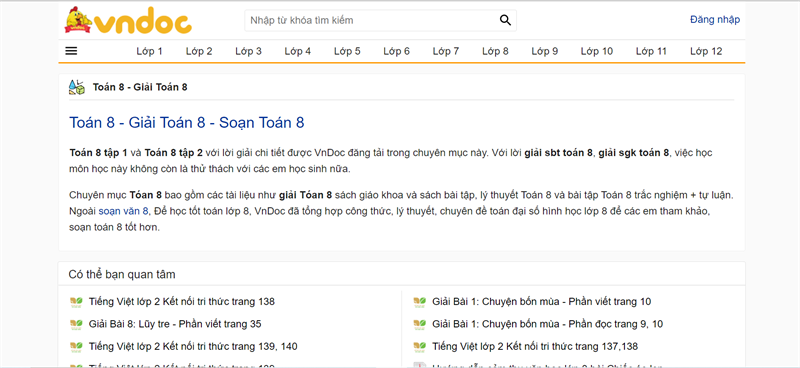This screenshot has height=368, width=800.
Task: Click icon beside Tiếng Việt lớp 2 trang 138
Action: tap(76, 302)
